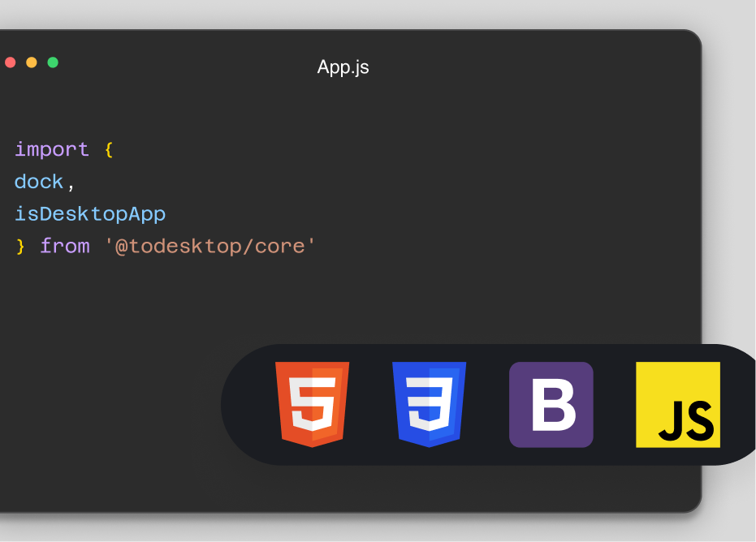Click the title bar right of App.js

(x=528, y=67)
